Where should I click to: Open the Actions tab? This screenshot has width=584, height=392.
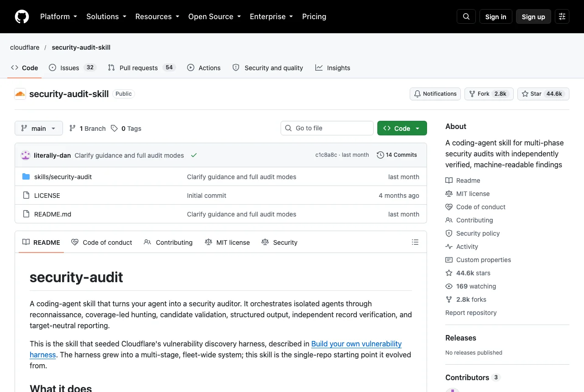click(204, 68)
